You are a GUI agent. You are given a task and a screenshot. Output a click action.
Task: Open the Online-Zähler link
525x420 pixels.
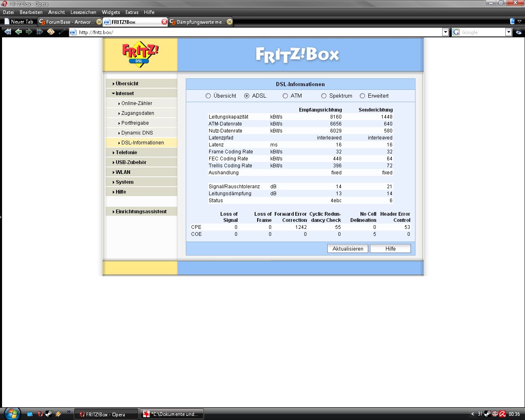[x=137, y=103]
